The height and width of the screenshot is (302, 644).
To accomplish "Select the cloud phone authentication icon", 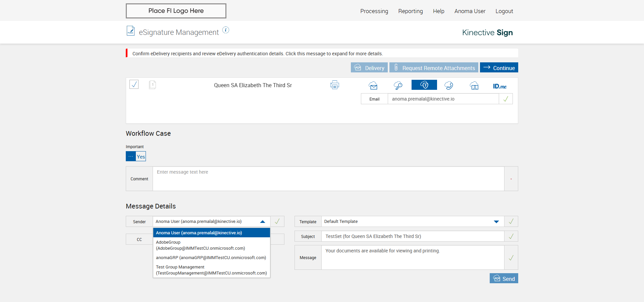I will [449, 85].
